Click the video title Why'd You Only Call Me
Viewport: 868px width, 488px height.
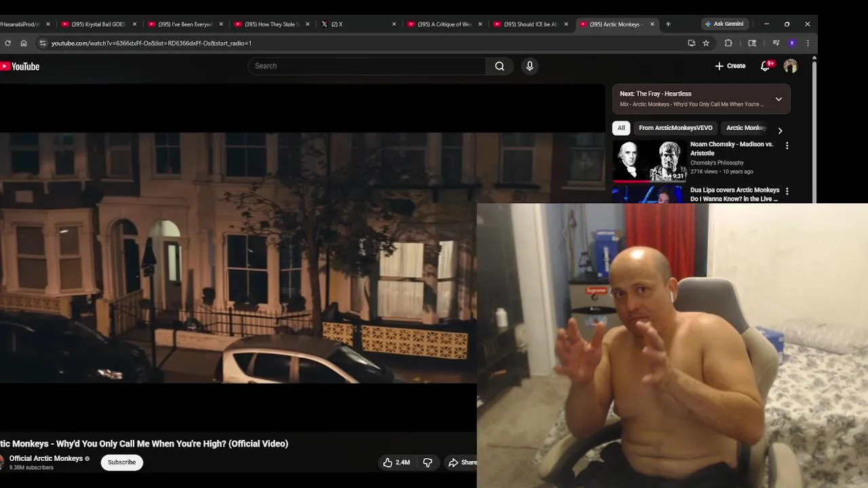(x=144, y=443)
